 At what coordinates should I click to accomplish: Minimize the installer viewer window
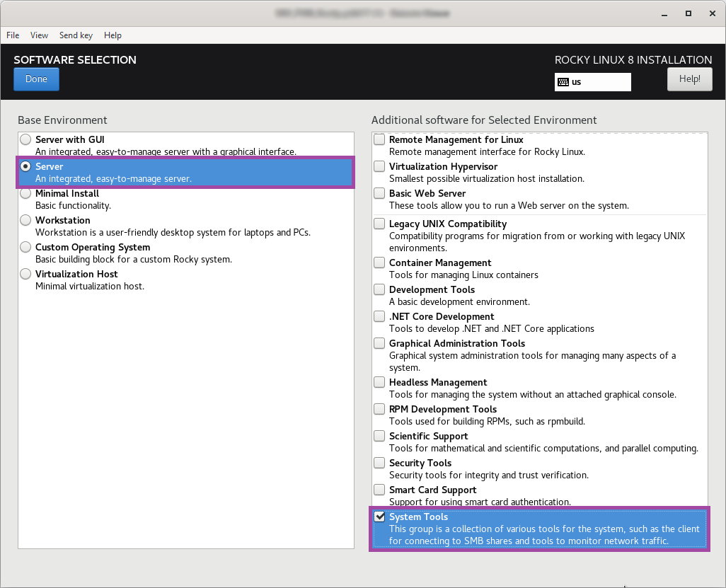tap(664, 14)
